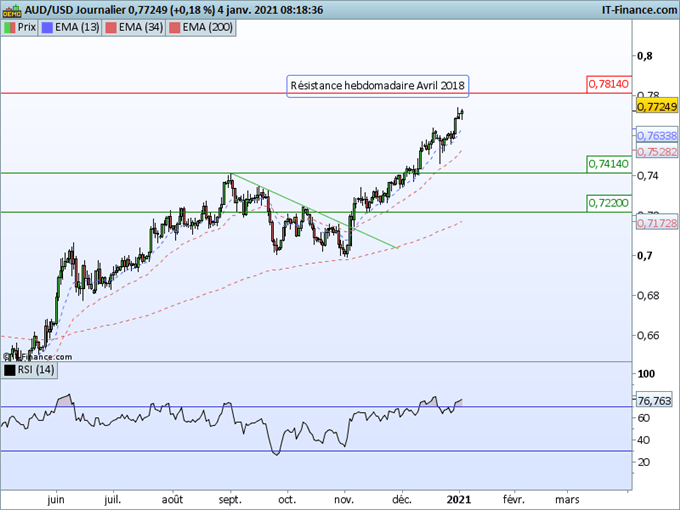The image size is (680, 510).
Task: Click the black RSI (14) color swatch
Action: (x=10, y=370)
